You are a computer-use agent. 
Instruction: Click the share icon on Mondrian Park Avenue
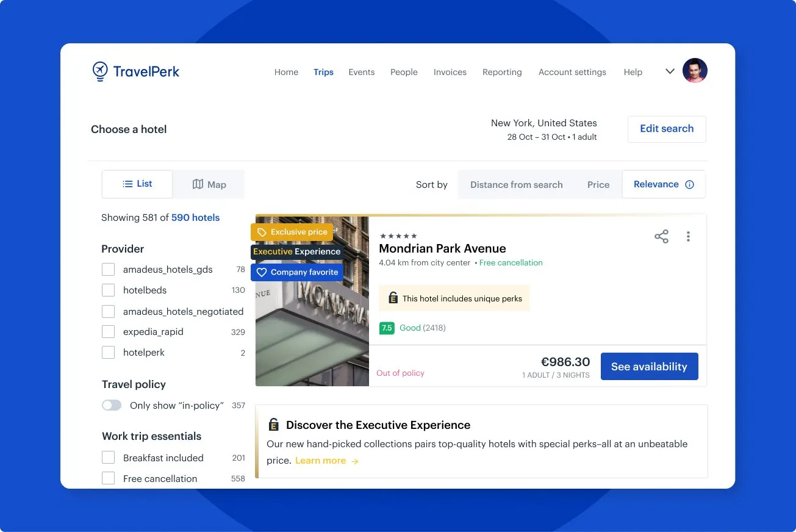[661, 237]
